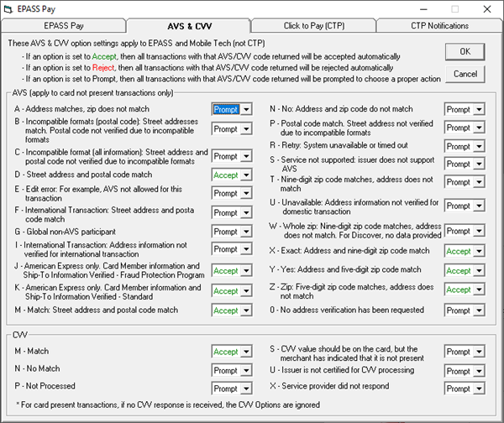
Task: Minimize the EPASS Pay window
Action: tap(423, 9)
